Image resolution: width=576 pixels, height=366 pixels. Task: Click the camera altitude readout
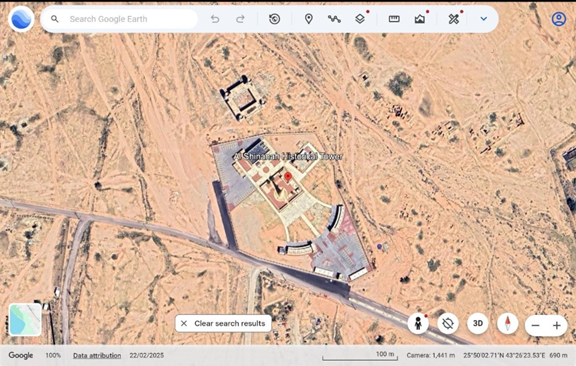pyautogui.click(x=431, y=355)
